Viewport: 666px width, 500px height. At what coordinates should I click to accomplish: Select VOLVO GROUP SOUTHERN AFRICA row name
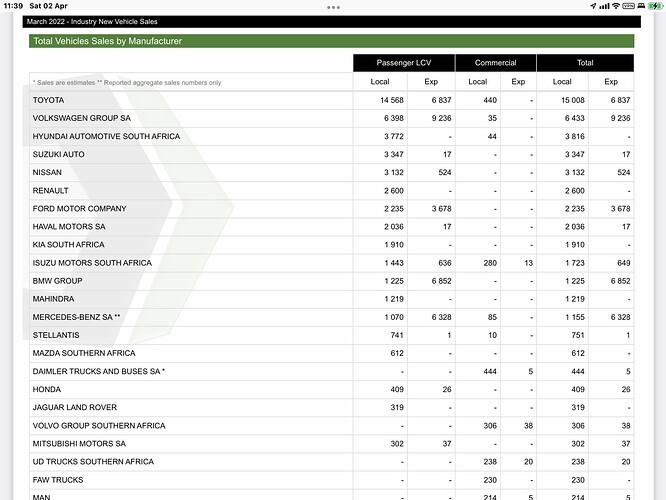(99, 426)
